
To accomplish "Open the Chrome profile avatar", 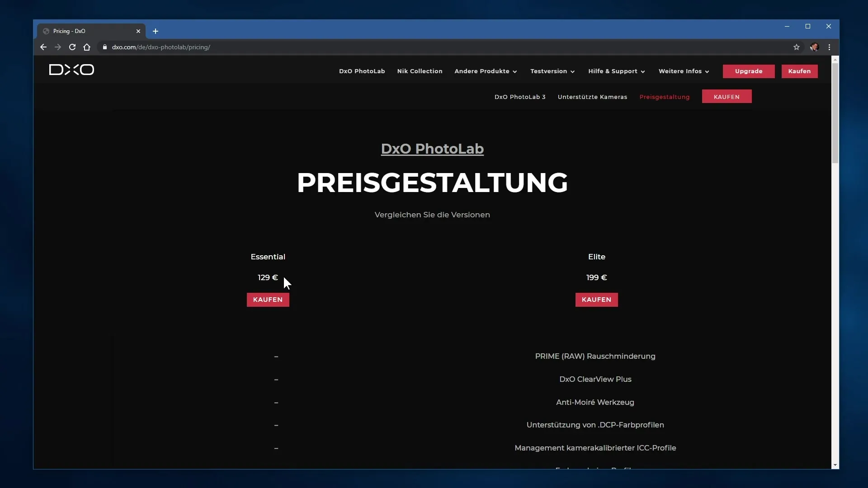I will [814, 47].
